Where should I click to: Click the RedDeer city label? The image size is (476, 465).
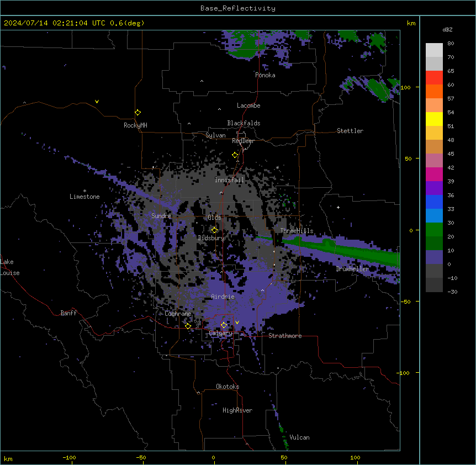(x=243, y=141)
